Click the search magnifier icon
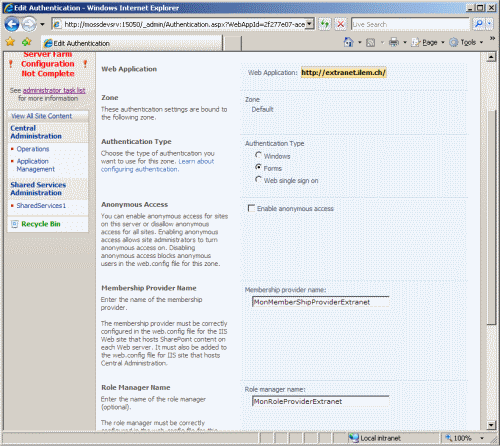This screenshot has height=446, width=500. (x=479, y=24)
